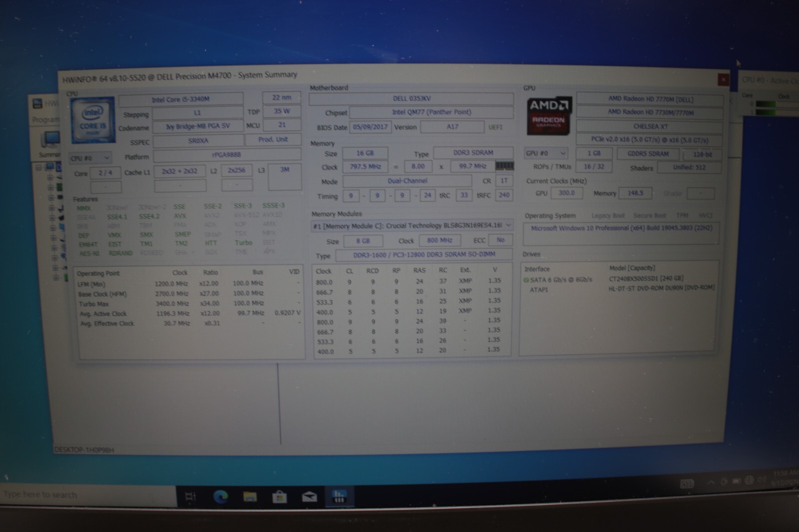The width and height of the screenshot is (799, 532).
Task: Click the Dual-Channel mode field
Action: tap(407, 181)
